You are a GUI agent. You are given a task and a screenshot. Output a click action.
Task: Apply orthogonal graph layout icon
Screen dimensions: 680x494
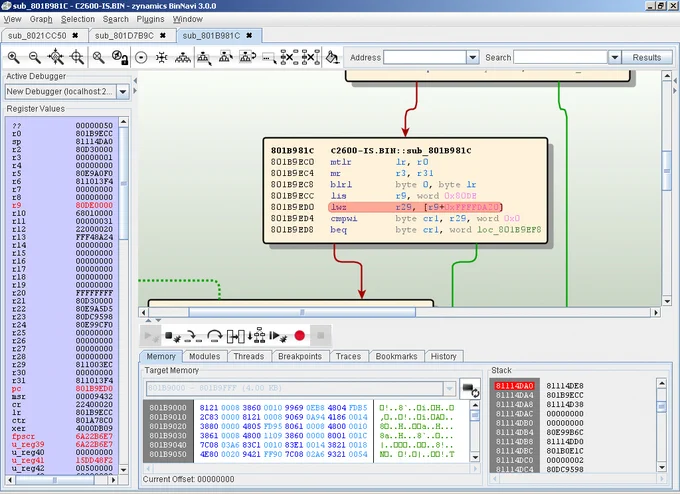162,57
